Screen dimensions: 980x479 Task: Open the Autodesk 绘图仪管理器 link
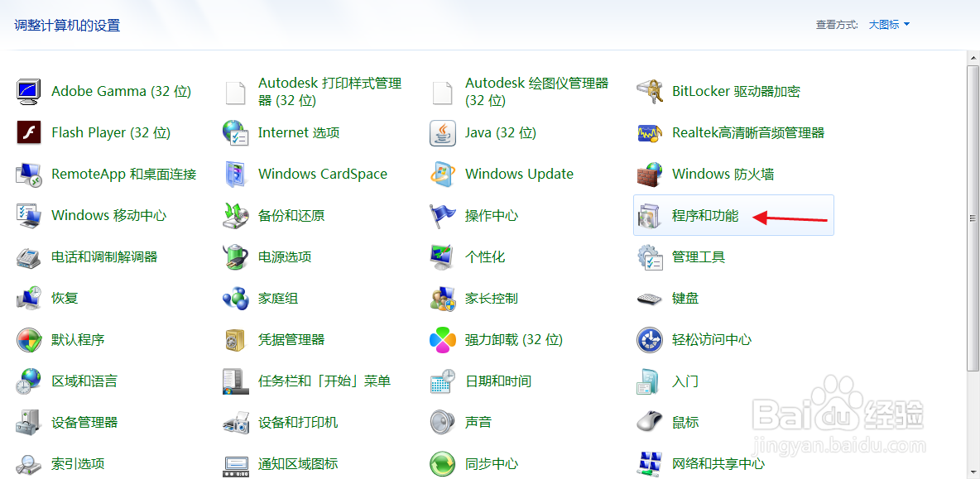pyautogui.click(x=536, y=91)
